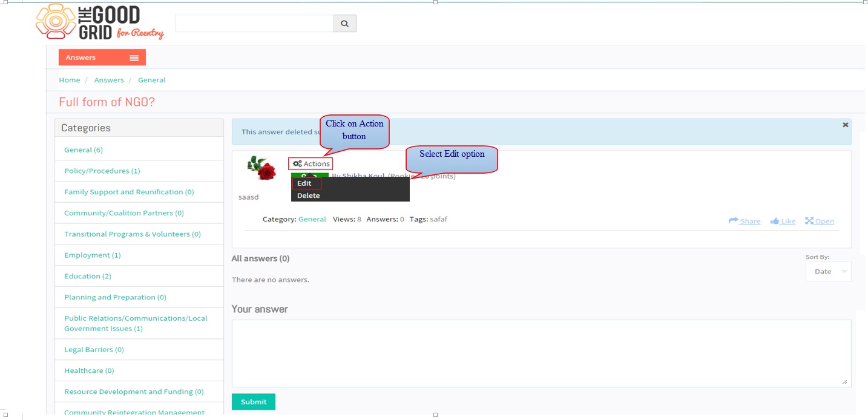Select Delete from Actions menu
Image resolution: width=868 pixels, height=420 pixels.
(x=309, y=195)
